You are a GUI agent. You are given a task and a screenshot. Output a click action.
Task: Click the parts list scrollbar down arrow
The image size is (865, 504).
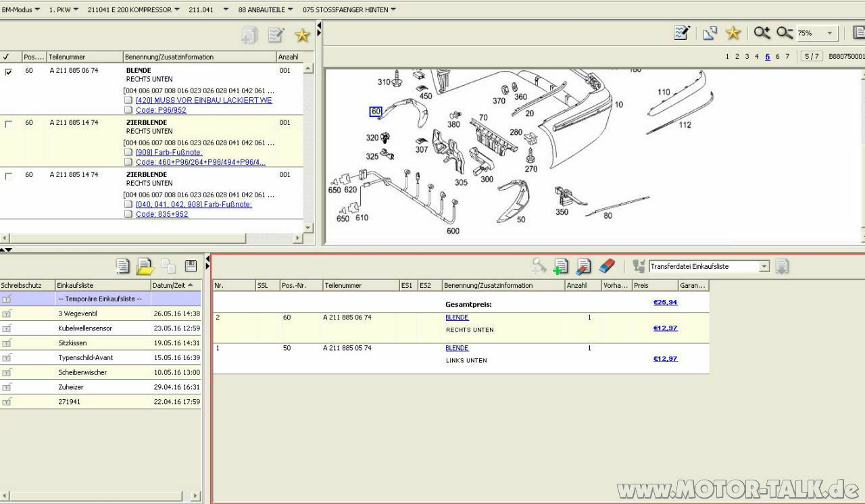point(308,228)
